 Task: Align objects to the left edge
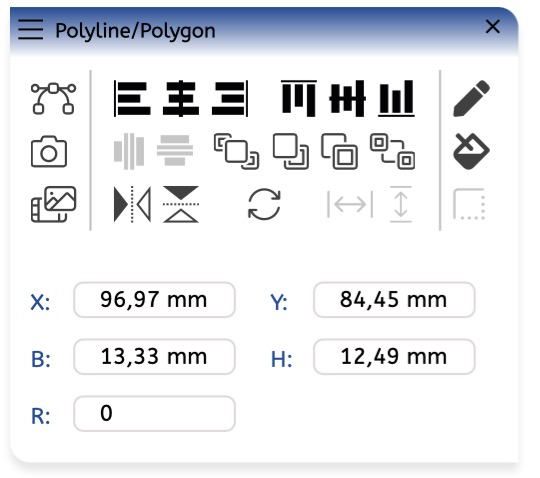coord(132,98)
